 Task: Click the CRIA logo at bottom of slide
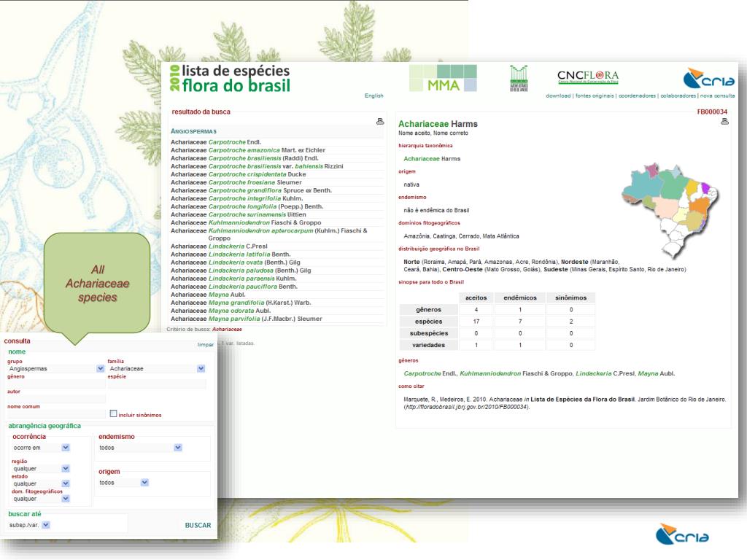(682, 534)
